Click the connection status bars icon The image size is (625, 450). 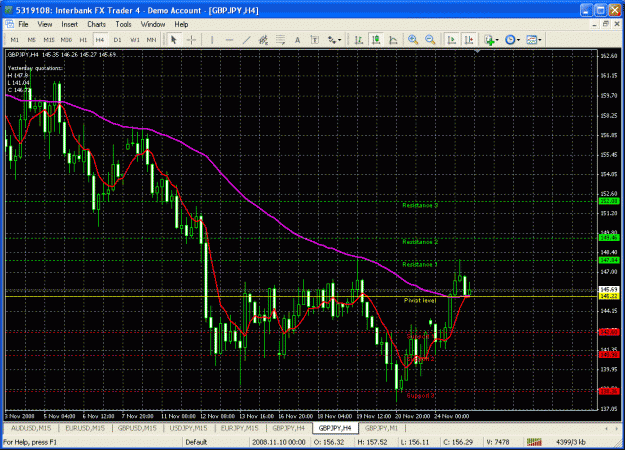[534, 442]
